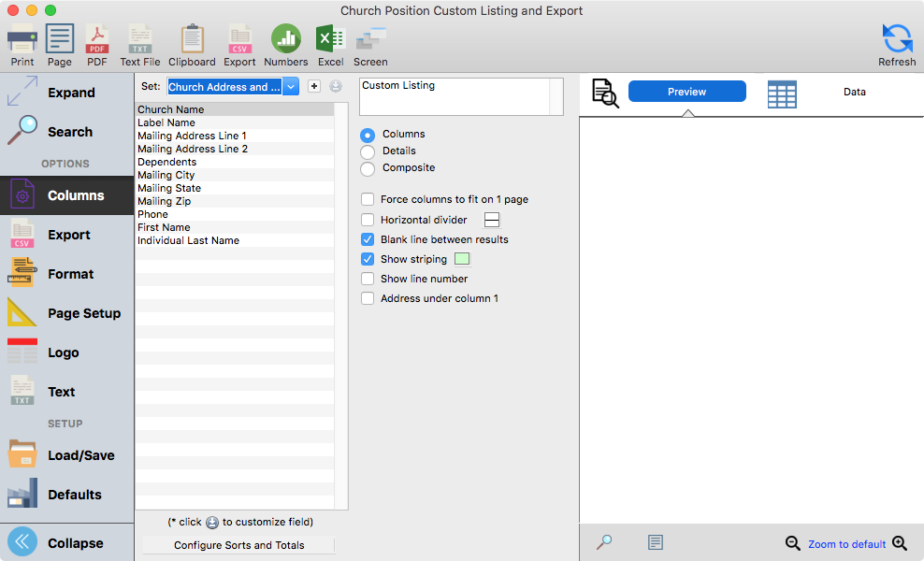The height and width of the screenshot is (561, 924).
Task: Uncheck Show striping checkbox
Action: (368, 259)
